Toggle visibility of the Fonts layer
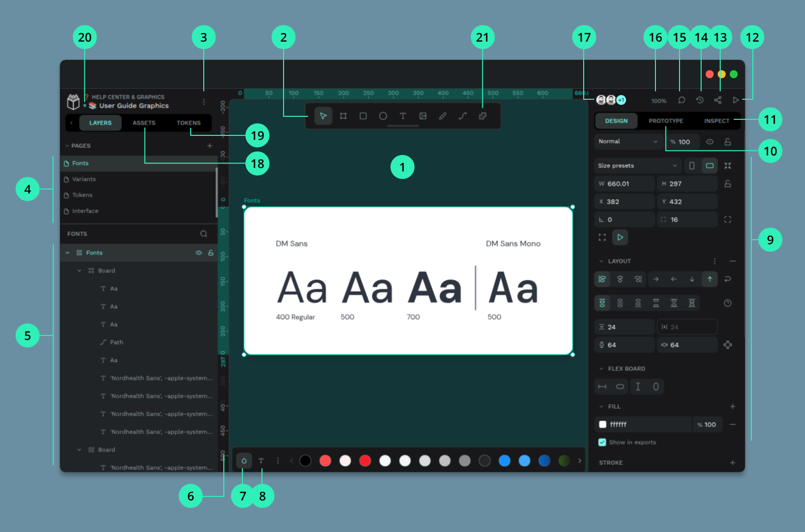Viewport: 805px width, 532px height. (x=199, y=253)
